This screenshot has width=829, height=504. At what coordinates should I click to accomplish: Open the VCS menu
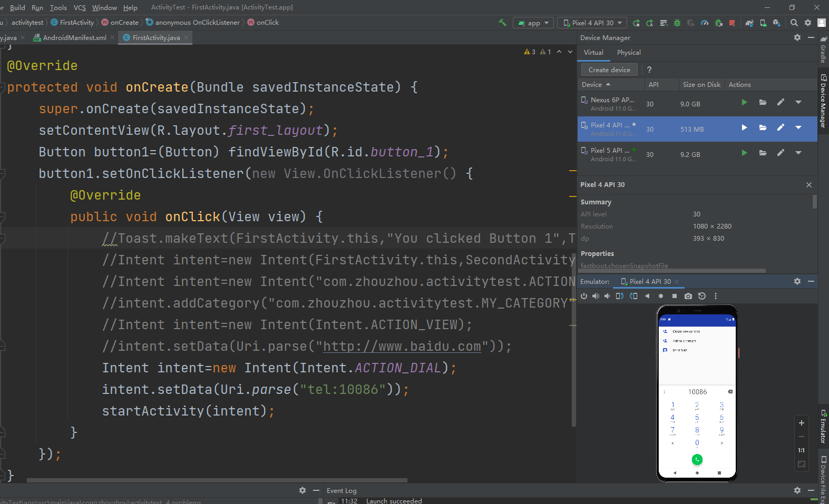(x=80, y=7)
